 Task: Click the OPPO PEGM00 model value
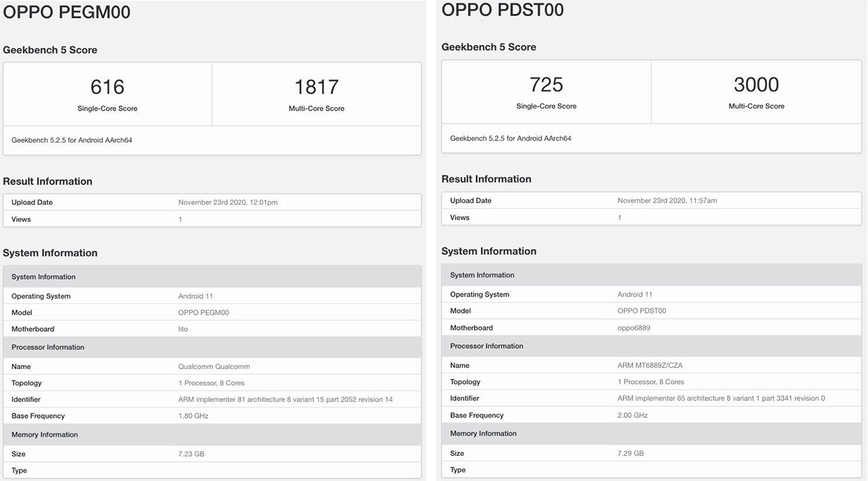pos(203,313)
